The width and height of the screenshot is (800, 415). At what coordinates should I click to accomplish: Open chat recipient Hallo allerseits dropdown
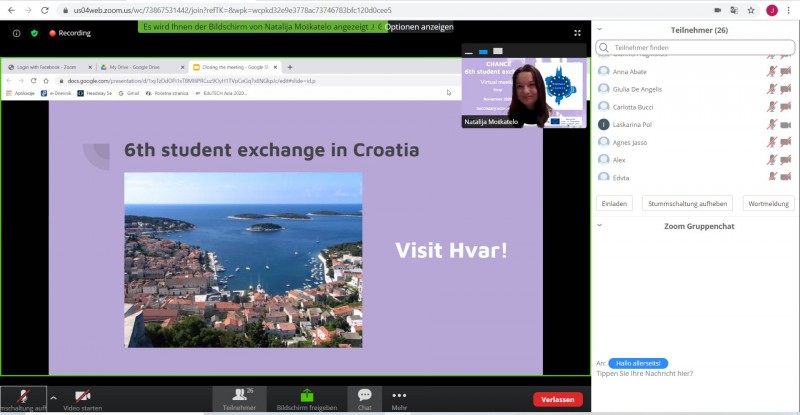tap(638, 363)
